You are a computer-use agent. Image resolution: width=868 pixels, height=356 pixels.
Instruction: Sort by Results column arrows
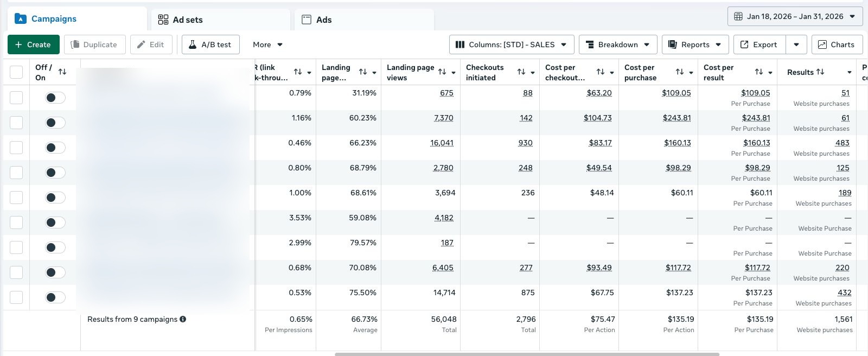820,72
